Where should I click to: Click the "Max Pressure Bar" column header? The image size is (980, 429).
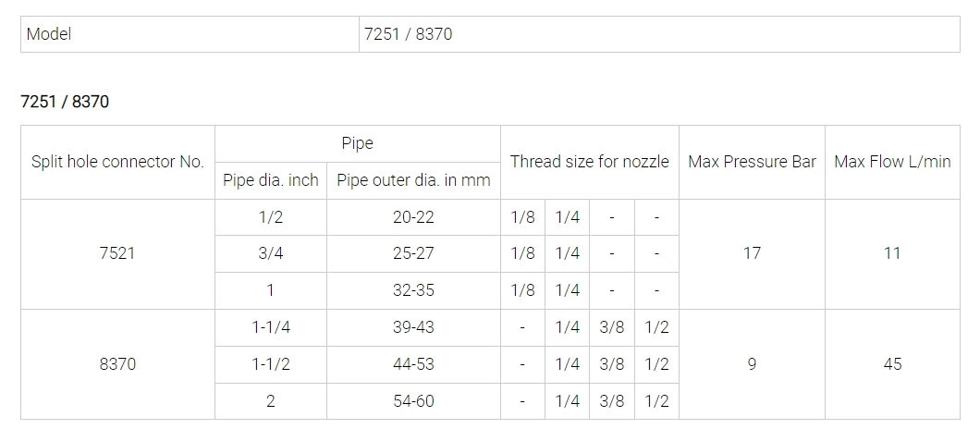tap(752, 162)
